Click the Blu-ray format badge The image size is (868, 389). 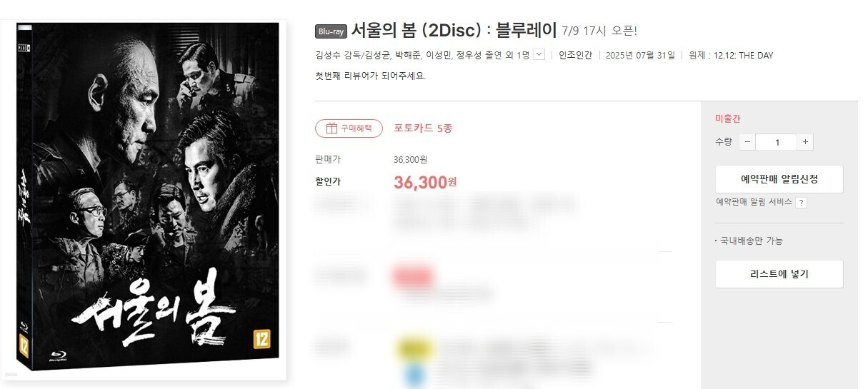click(x=331, y=31)
